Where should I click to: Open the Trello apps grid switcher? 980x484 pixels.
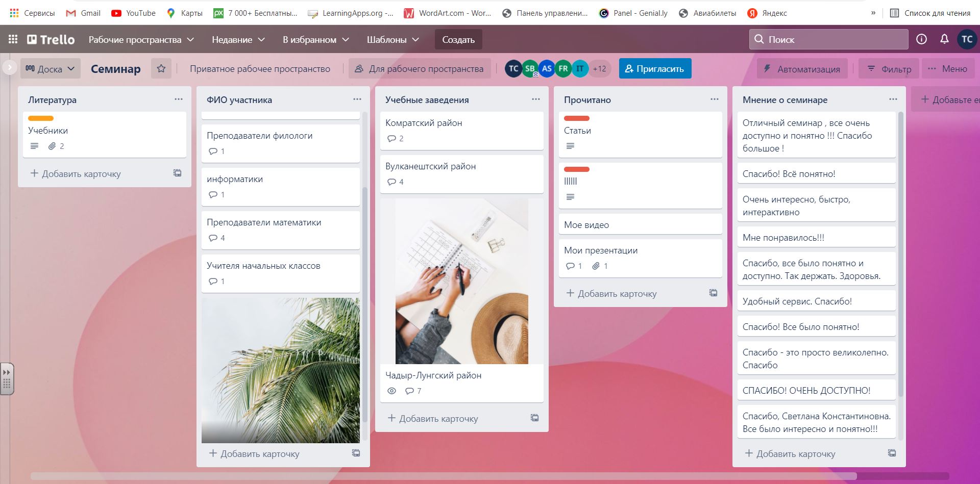(13, 39)
